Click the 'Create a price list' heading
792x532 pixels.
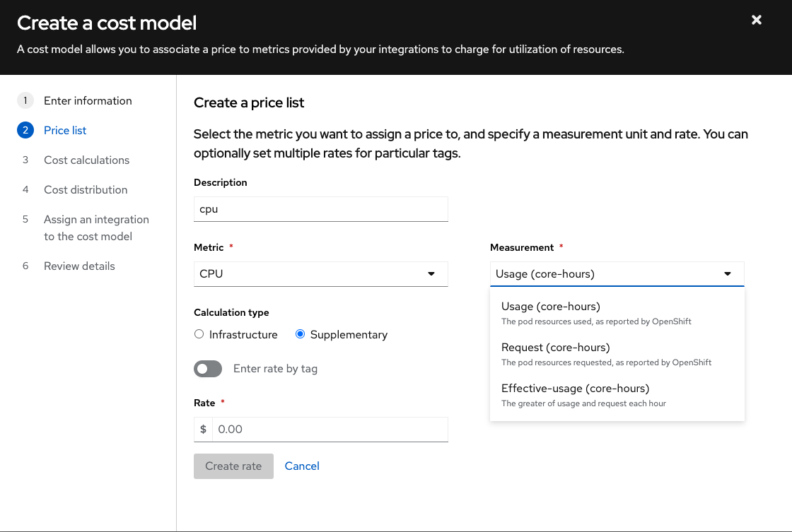[249, 103]
